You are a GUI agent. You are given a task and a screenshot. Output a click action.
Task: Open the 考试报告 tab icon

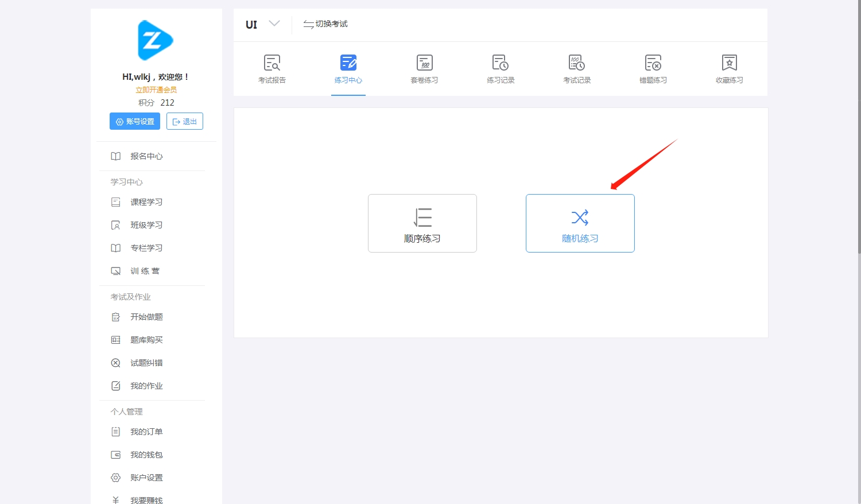[272, 63]
